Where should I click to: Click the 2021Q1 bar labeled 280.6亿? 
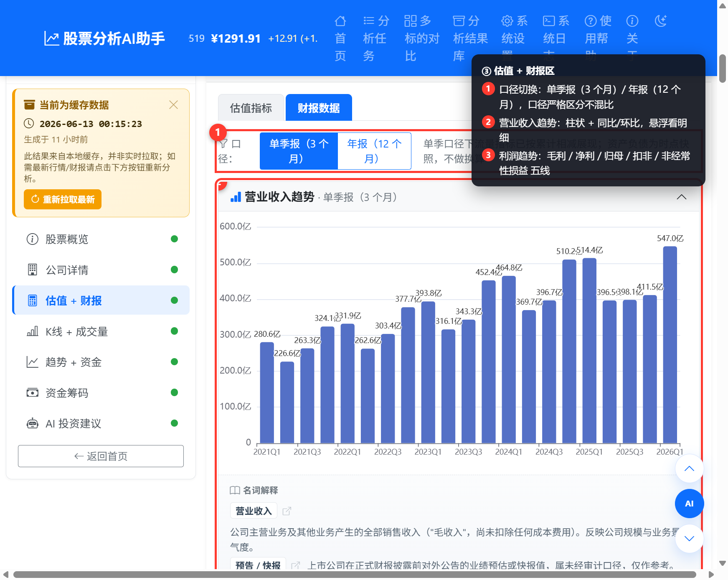pyautogui.click(x=267, y=392)
